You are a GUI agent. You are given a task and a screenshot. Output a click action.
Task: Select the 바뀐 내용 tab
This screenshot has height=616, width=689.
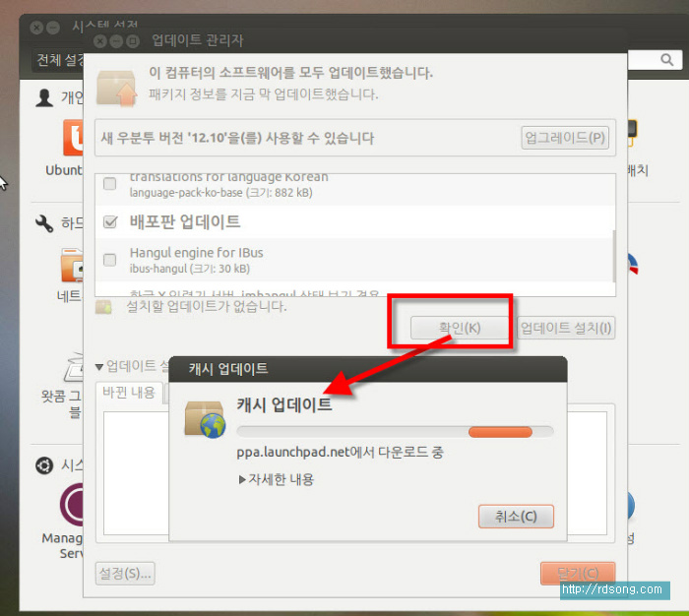(x=130, y=392)
